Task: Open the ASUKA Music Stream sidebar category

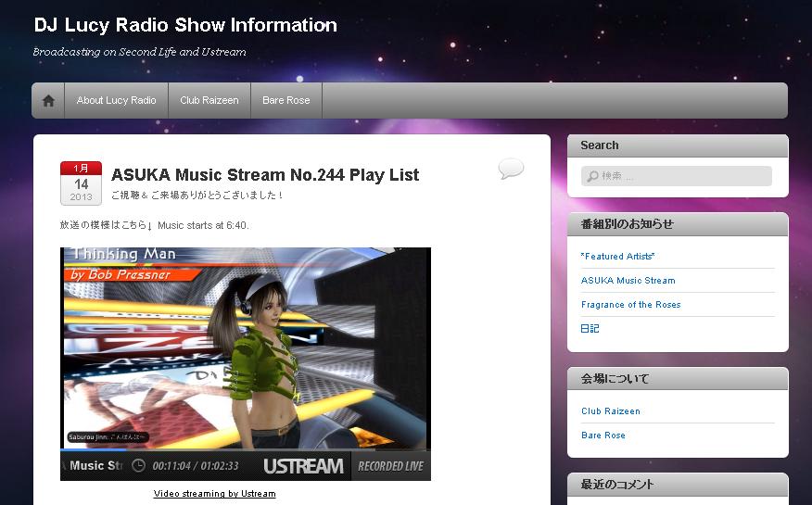Action: pyautogui.click(x=628, y=281)
